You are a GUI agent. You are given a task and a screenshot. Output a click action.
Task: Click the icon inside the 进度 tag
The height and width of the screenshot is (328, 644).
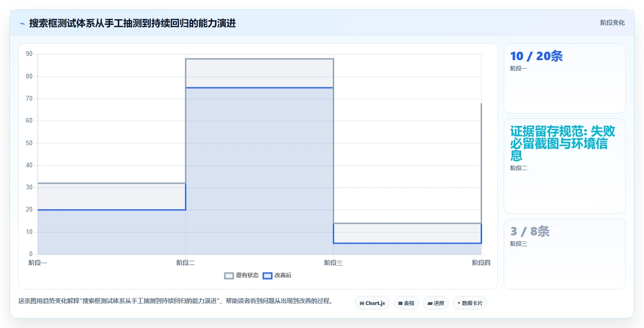pos(430,304)
